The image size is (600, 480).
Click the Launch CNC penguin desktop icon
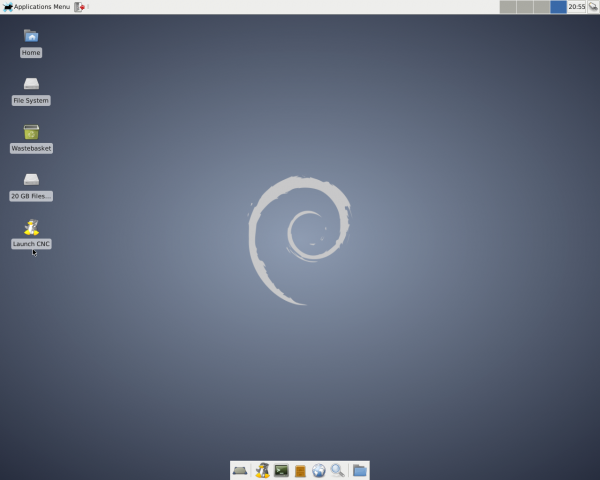[x=31, y=228]
